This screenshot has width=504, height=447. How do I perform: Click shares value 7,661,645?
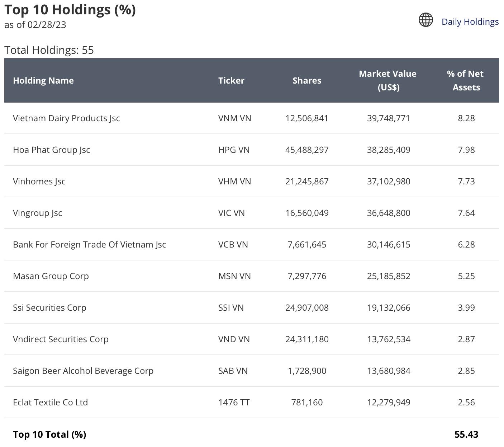[x=307, y=244]
